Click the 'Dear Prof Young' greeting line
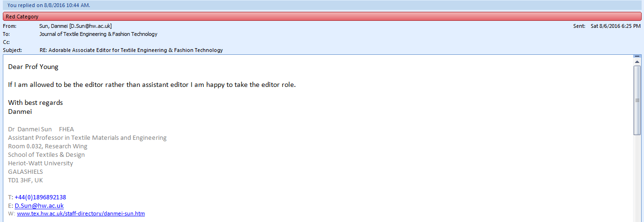 click(x=33, y=67)
